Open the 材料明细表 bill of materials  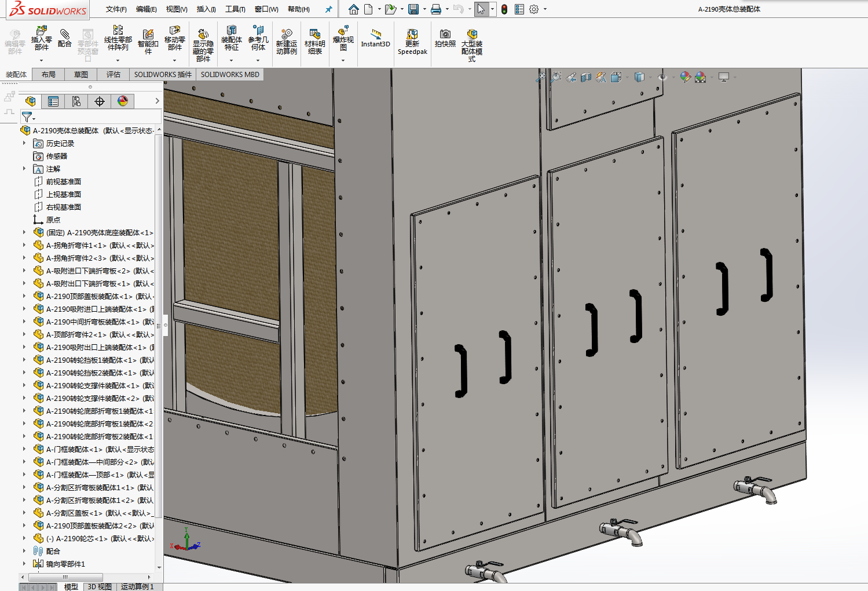click(314, 42)
